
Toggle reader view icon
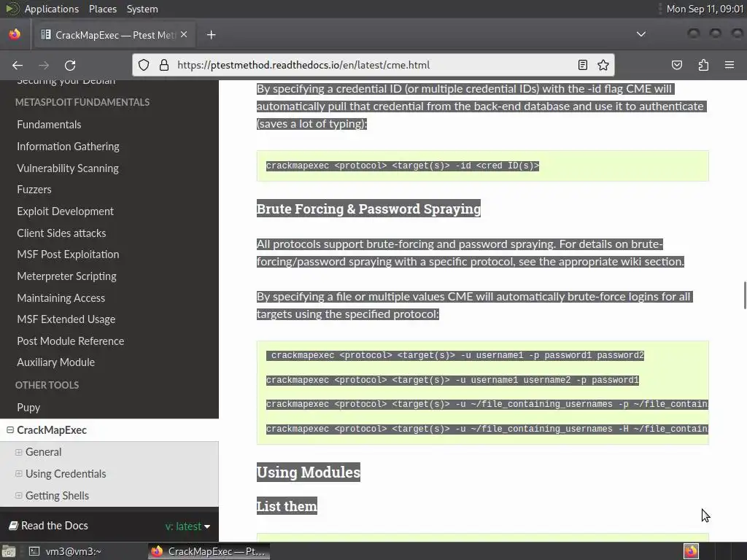(583, 65)
